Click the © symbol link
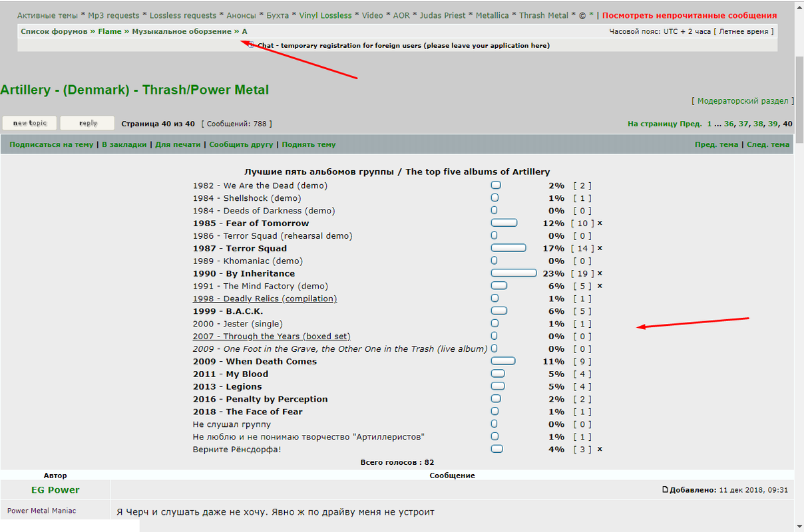 [582, 15]
